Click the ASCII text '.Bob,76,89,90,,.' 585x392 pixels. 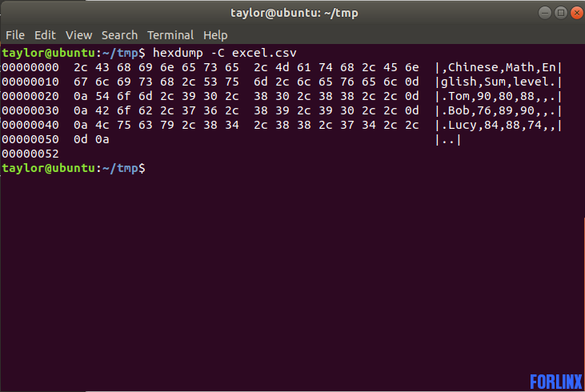tap(499, 110)
